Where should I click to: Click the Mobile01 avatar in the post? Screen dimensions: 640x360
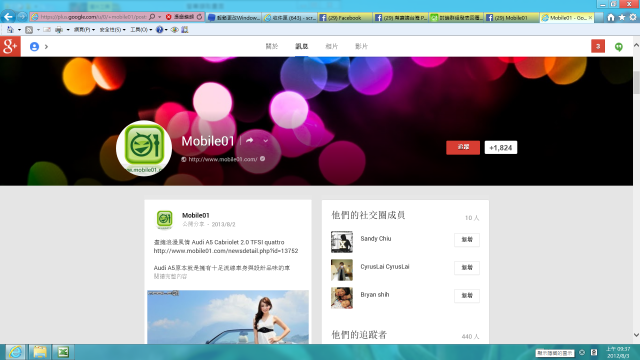(x=164, y=220)
